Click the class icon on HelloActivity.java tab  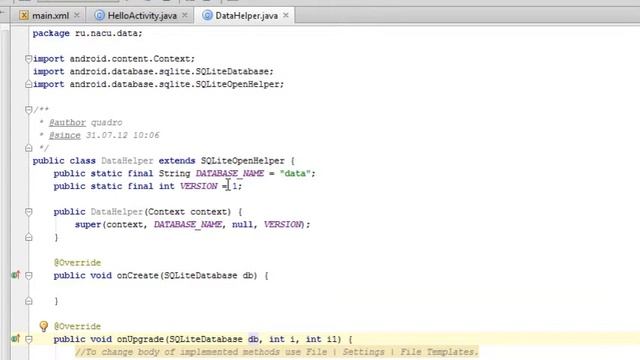point(99,16)
